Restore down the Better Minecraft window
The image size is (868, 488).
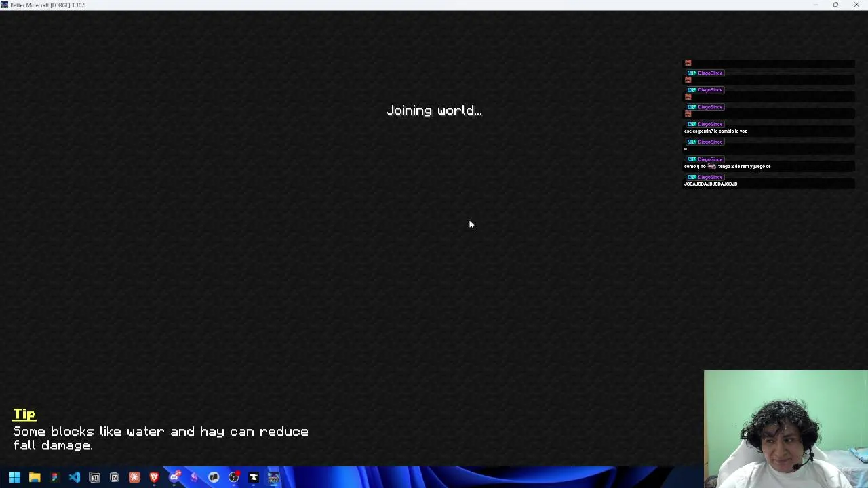[835, 5]
